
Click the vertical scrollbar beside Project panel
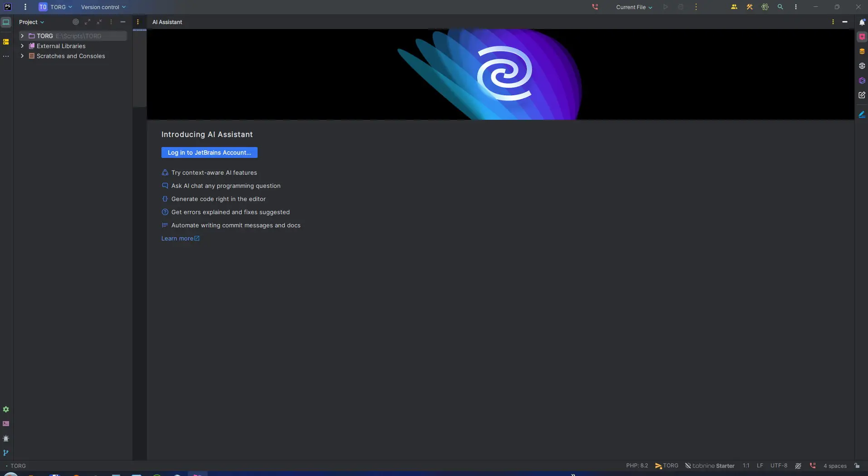point(140,68)
